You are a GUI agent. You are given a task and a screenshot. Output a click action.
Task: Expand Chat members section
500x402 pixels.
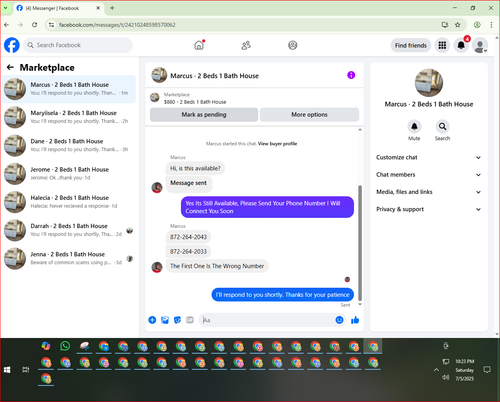click(429, 175)
